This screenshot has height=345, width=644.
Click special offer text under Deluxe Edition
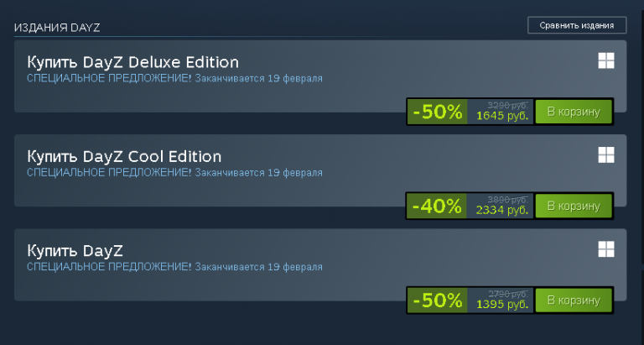click(x=174, y=78)
